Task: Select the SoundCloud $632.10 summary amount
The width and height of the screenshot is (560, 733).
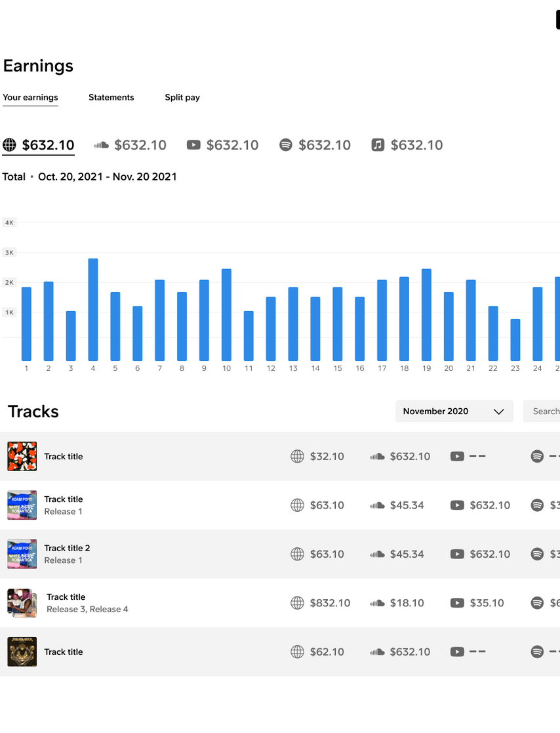Action: tap(140, 145)
